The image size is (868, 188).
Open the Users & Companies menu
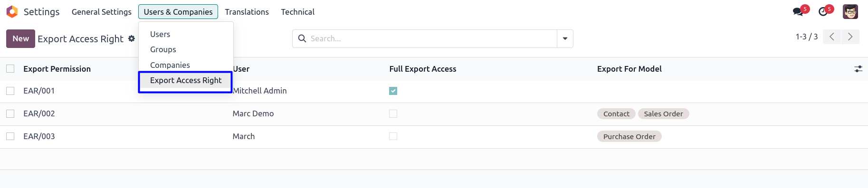point(178,12)
